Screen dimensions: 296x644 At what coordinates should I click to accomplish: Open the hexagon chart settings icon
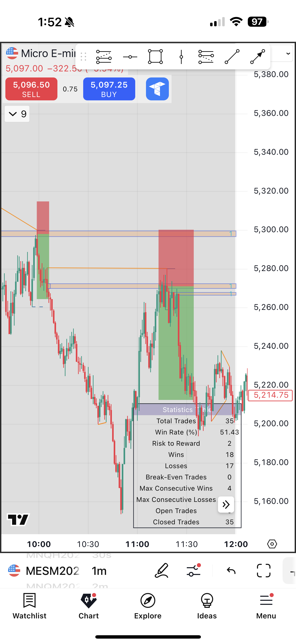coord(272,544)
